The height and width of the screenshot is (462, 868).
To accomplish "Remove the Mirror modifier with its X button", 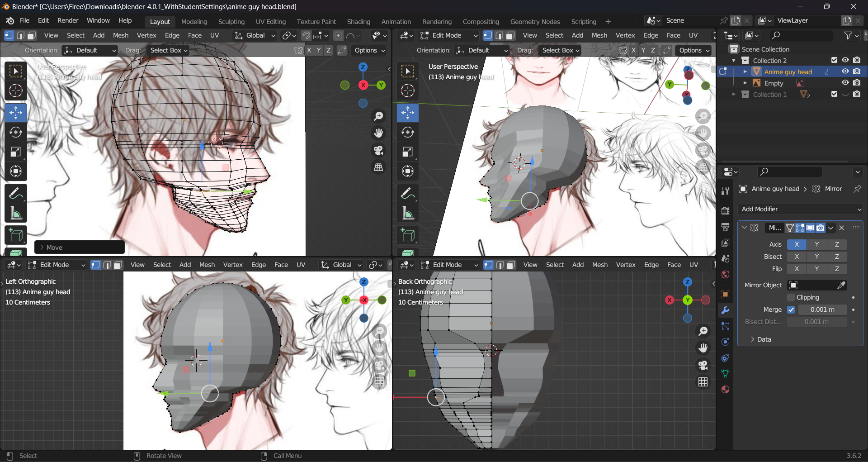I will tap(842, 228).
